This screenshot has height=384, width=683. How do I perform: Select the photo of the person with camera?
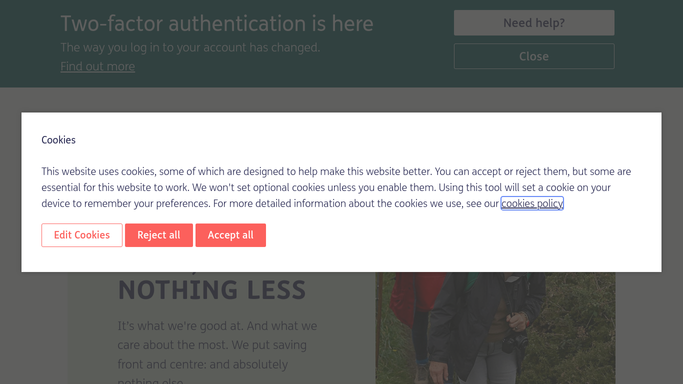click(x=495, y=328)
